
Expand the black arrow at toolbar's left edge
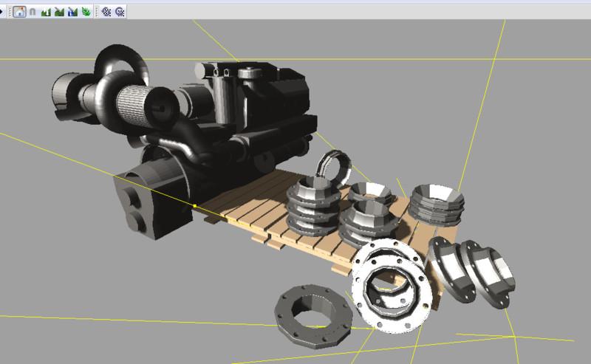tap(2, 12)
